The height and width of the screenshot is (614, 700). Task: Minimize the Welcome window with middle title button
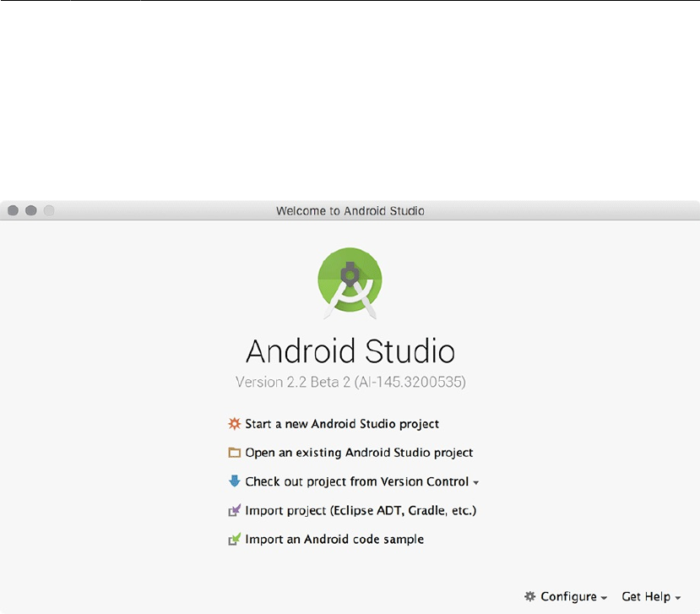click(x=30, y=210)
